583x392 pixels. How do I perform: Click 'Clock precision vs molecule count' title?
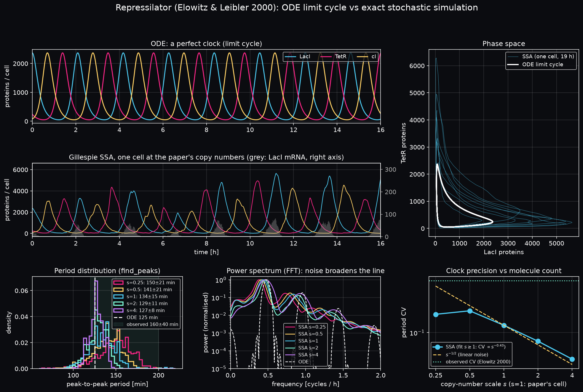[x=504, y=271]
